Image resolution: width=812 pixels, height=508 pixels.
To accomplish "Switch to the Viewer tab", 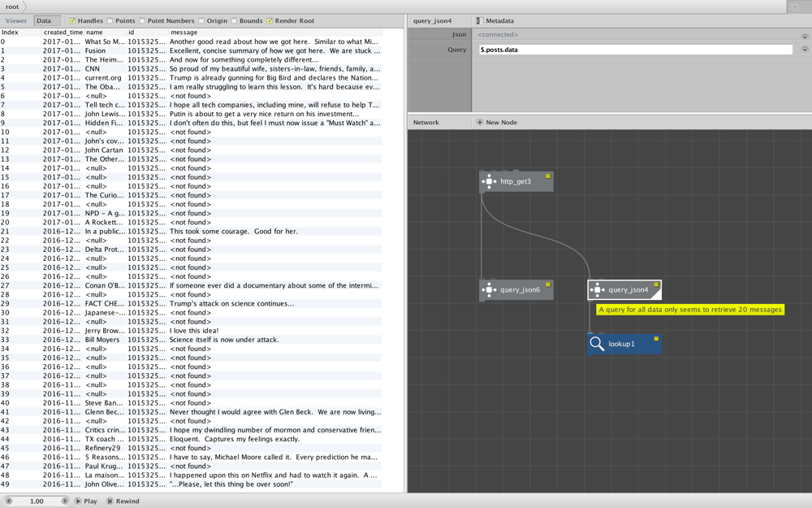I will tap(16, 21).
